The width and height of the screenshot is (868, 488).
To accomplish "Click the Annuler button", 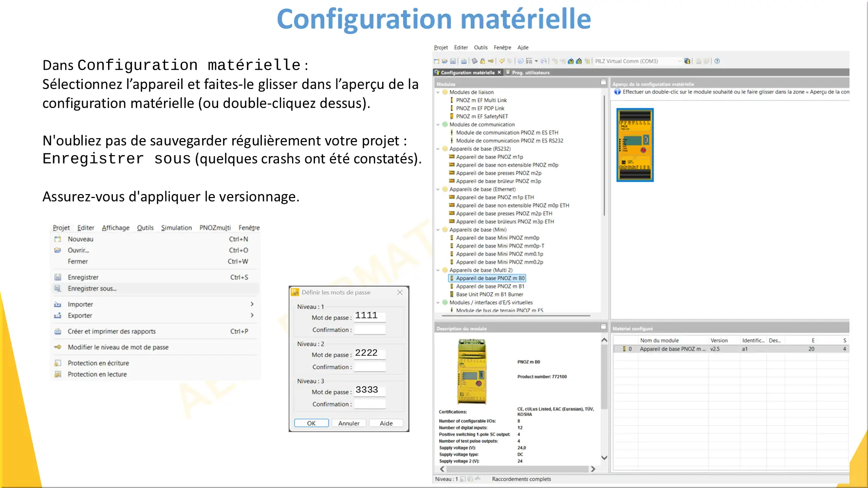I will (349, 423).
